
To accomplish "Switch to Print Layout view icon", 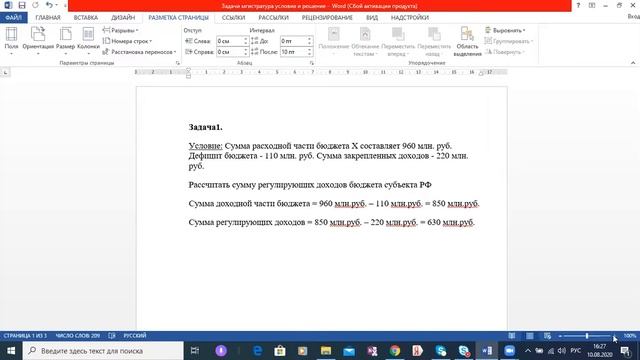I will click(x=530, y=336).
